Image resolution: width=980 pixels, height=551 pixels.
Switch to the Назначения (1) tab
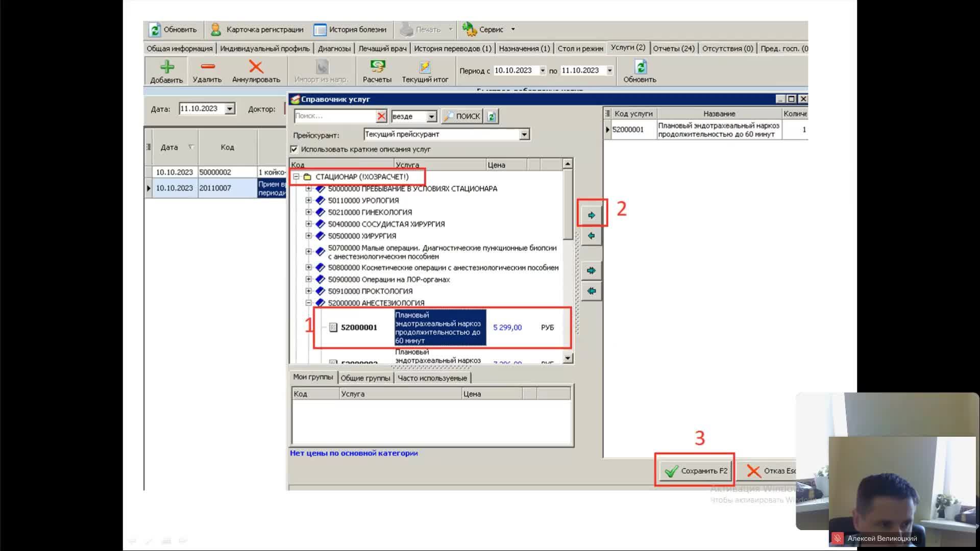(524, 48)
